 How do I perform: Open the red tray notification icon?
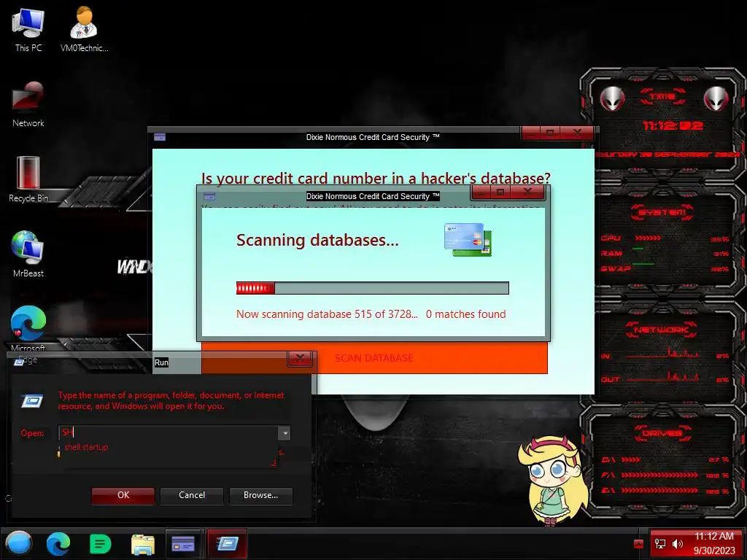click(x=639, y=544)
